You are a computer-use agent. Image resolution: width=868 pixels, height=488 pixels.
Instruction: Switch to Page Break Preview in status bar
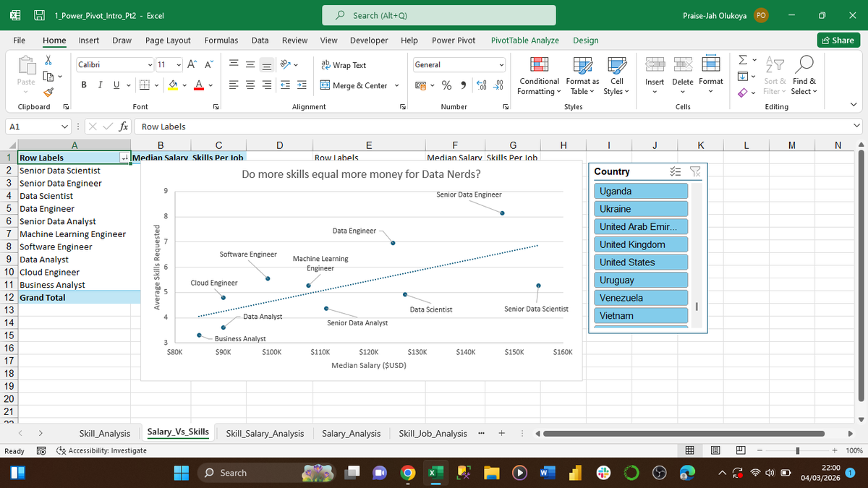(x=741, y=451)
